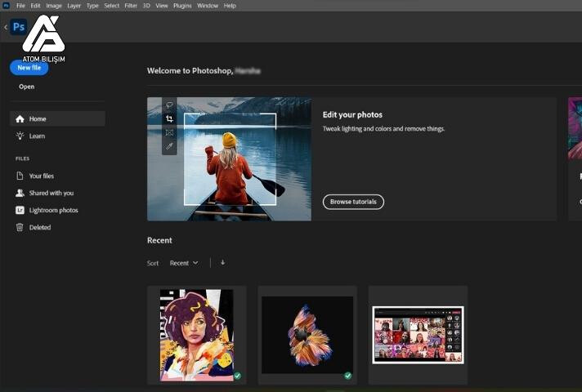
Task: Click the Browse tutorials button
Action: pos(353,202)
